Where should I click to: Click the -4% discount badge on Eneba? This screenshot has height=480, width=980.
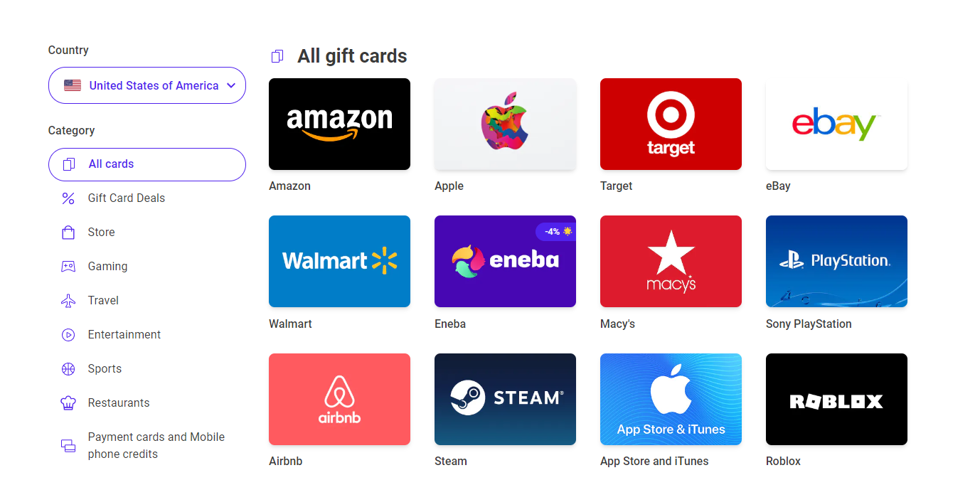556,232
